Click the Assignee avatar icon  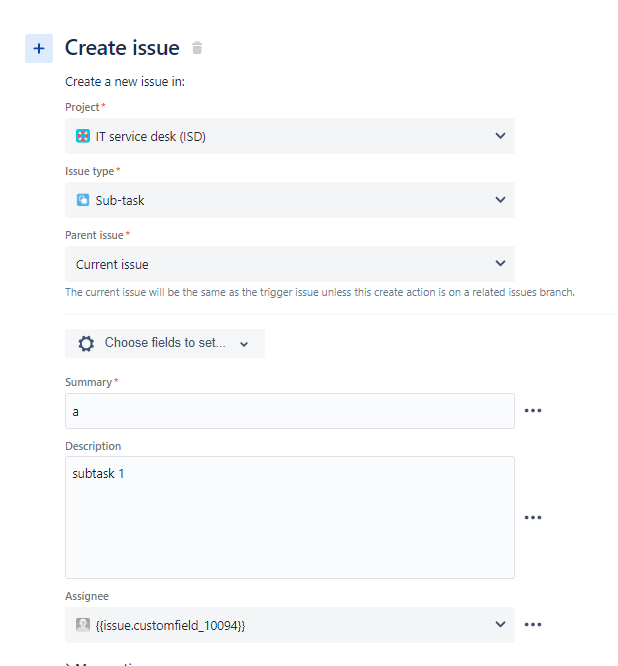[x=83, y=625]
